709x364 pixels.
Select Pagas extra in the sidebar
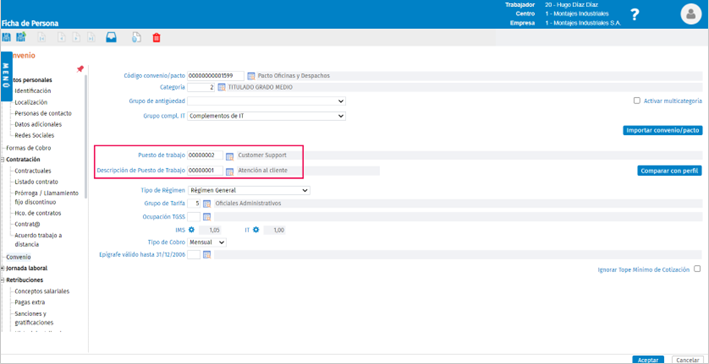click(x=29, y=302)
